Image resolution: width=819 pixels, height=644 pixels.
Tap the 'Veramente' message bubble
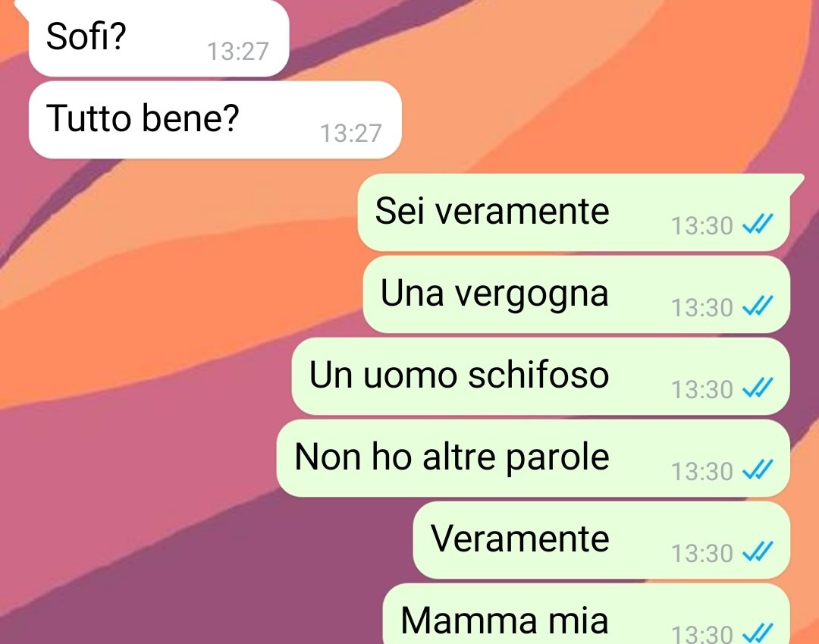coord(601,540)
